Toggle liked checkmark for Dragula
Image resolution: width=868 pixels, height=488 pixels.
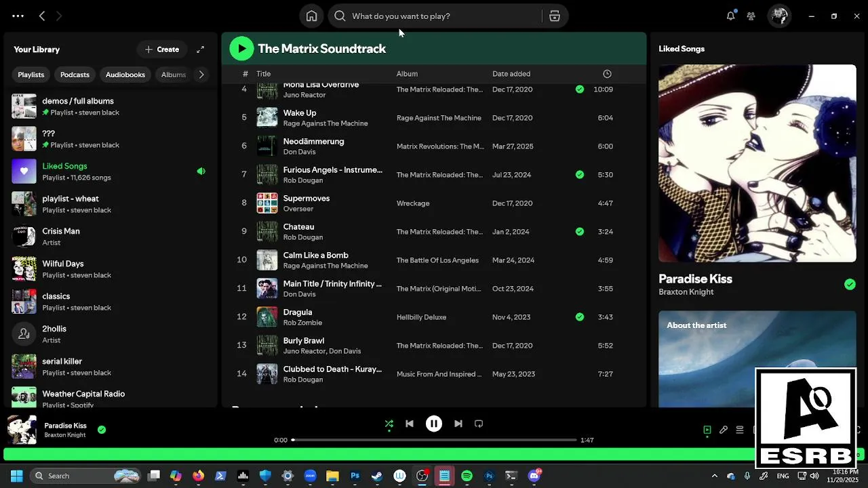[579, 317]
